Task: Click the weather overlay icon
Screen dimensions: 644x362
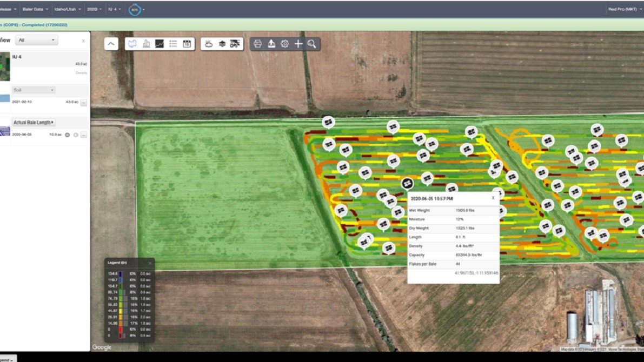Action: pos(208,44)
